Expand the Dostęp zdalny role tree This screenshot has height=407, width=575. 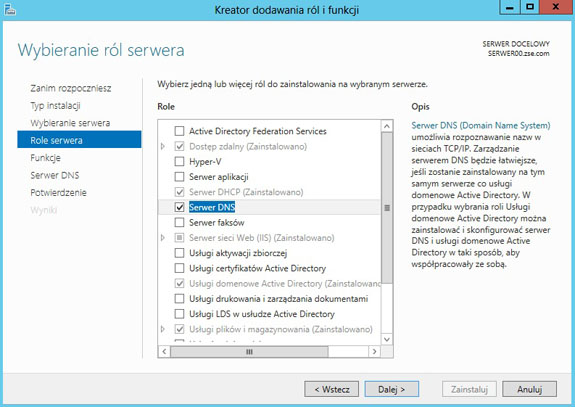pyautogui.click(x=163, y=146)
